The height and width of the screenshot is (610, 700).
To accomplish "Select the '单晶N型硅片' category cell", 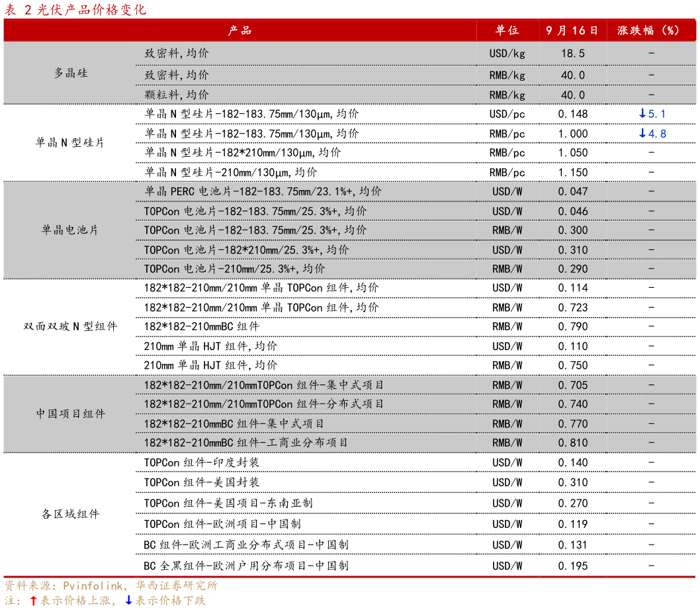I will tap(69, 142).
